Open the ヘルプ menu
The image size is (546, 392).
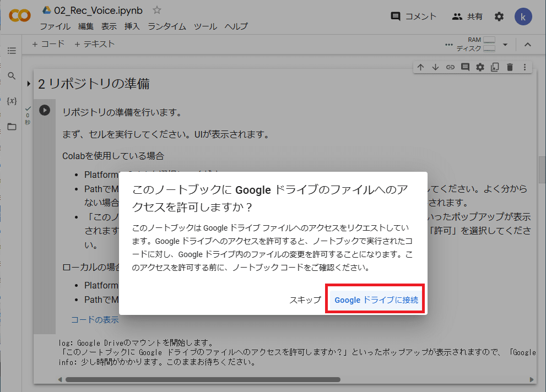pyautogui.click(x=236, y=26)
